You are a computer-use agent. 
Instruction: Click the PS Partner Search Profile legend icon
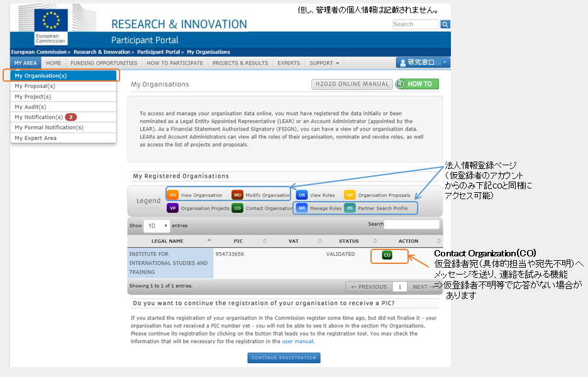click(x=350, y=208)
